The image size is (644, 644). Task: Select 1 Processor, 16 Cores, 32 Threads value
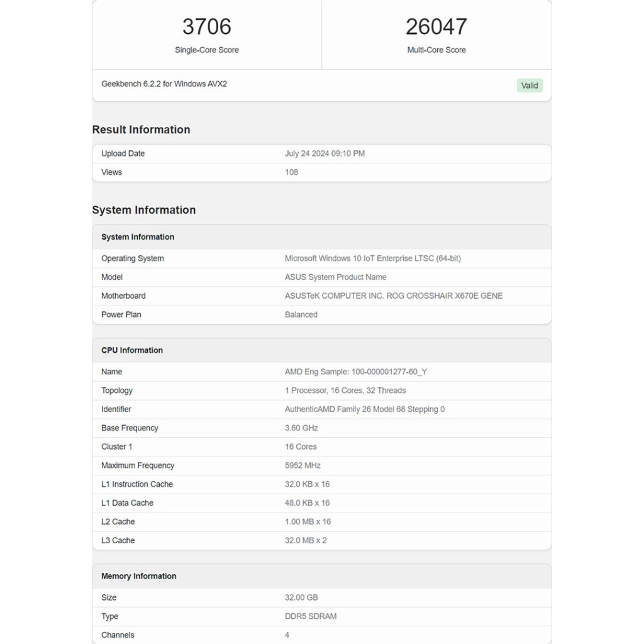coord(345,390)
